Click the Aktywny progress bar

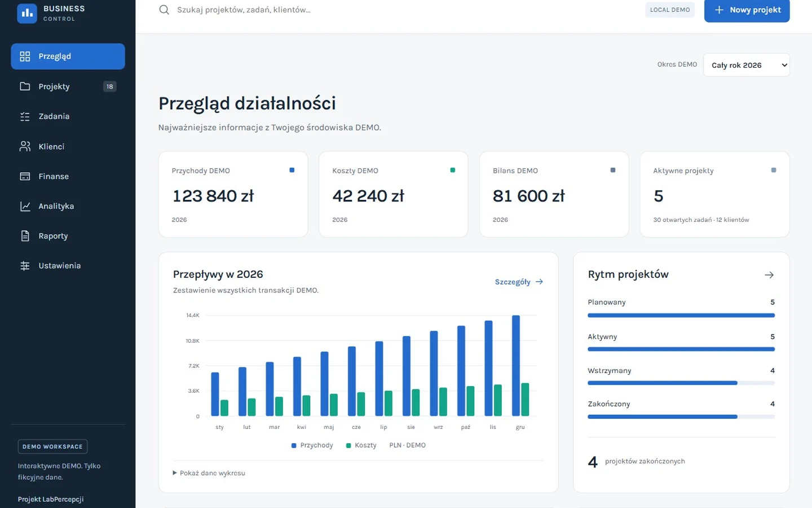point(681,349)
